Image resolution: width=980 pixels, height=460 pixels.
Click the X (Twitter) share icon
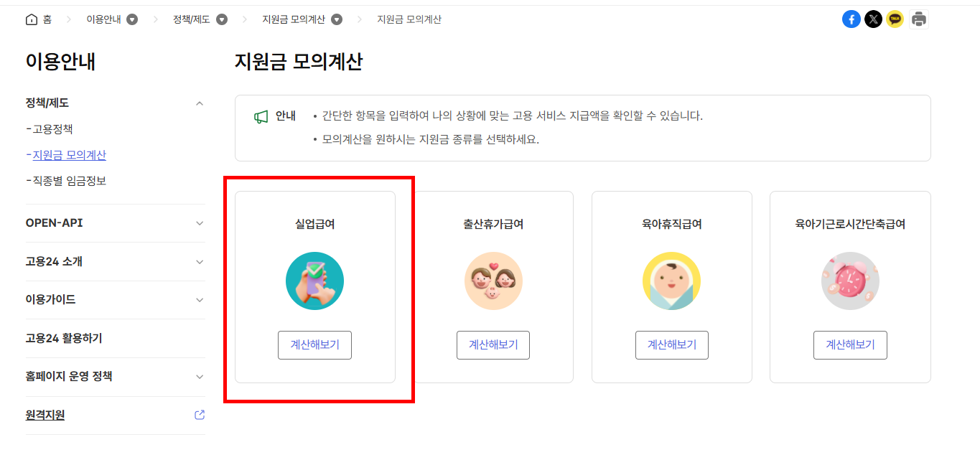point(873,19)
